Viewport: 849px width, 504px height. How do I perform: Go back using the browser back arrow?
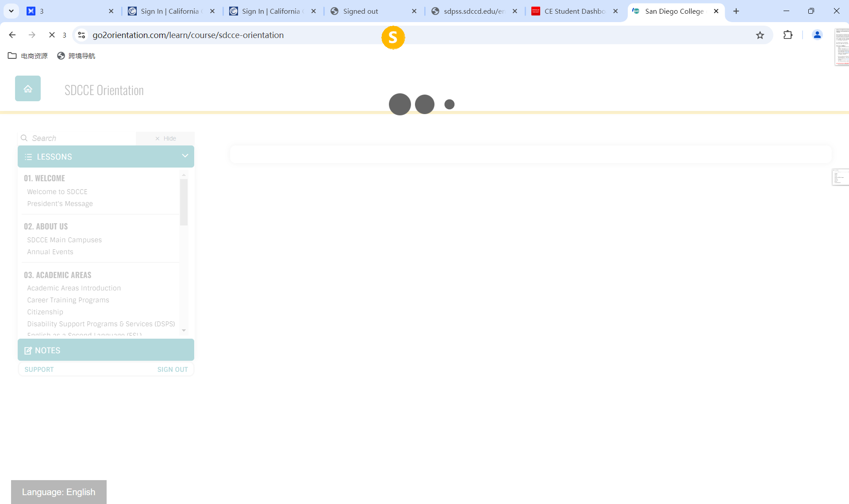pos(12,35)
